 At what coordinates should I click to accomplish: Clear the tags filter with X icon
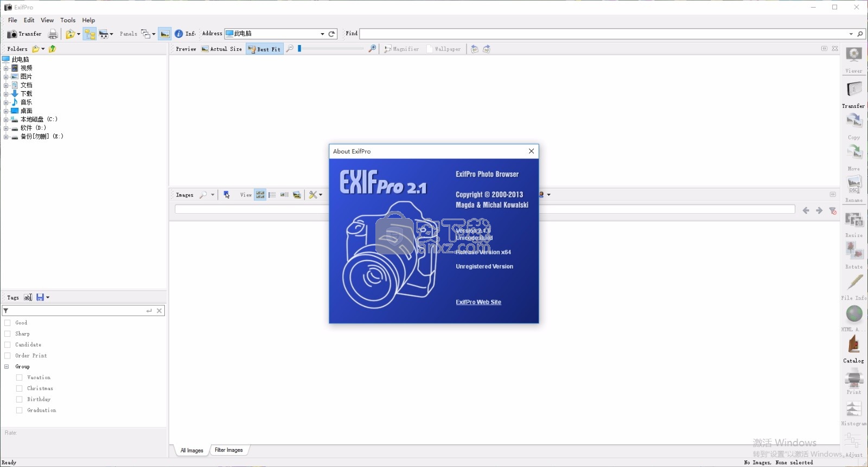point(159,311)
